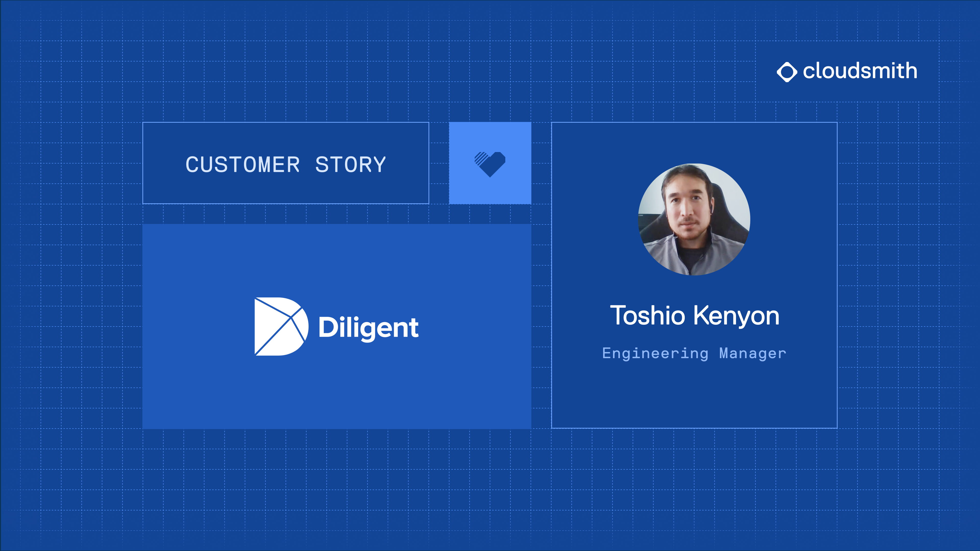Click the Engineering Manager title text

tap(694, 354)
